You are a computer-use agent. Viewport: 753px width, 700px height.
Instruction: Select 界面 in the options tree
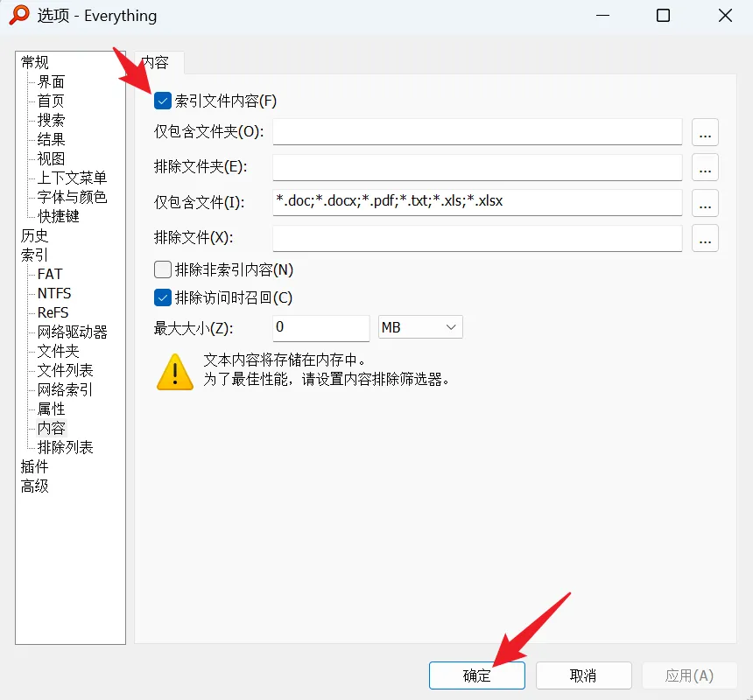[x=51, y=81]
